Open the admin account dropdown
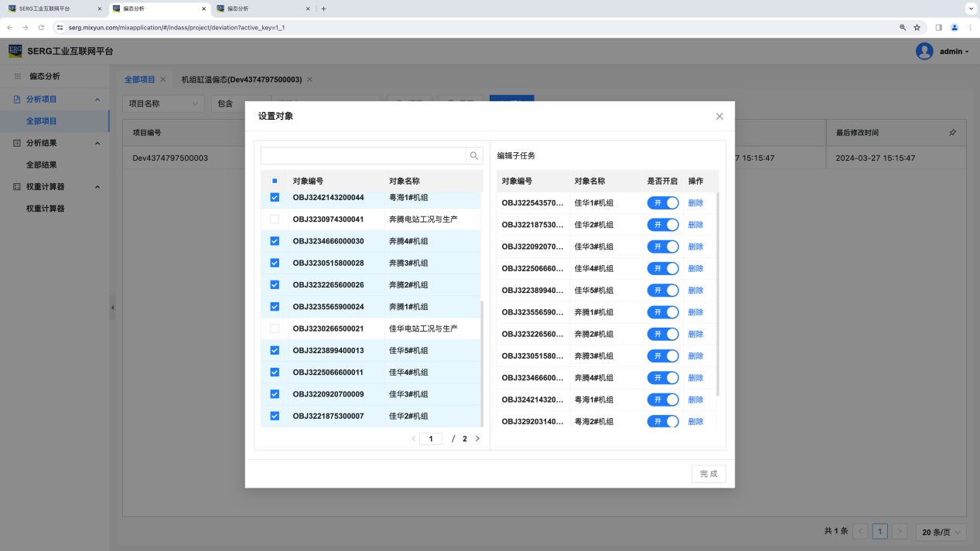 (x=954, y=52)
